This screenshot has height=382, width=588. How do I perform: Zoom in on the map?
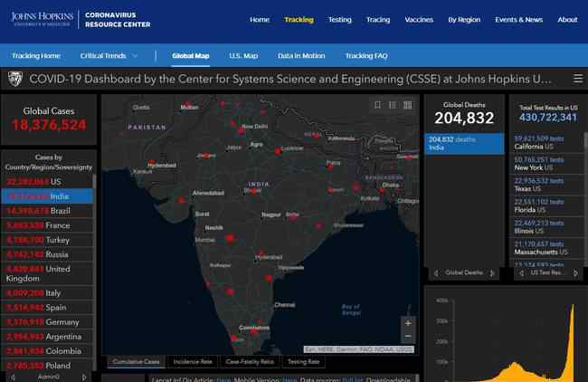pos(408,323)
